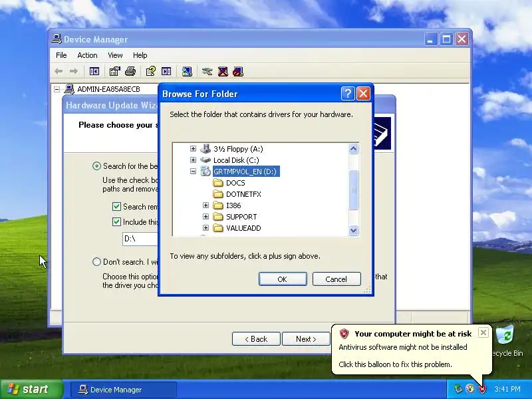Open the File menu
This screenshot has width=532, height=399.
tap(61, 55)
